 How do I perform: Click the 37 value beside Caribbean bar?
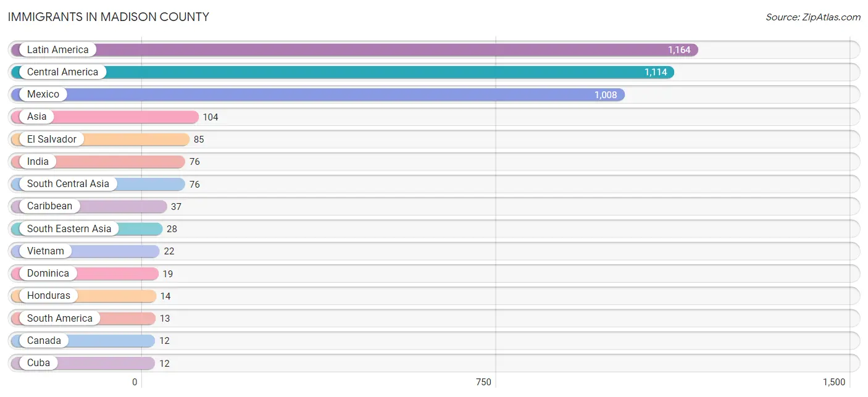click(176, 206)
